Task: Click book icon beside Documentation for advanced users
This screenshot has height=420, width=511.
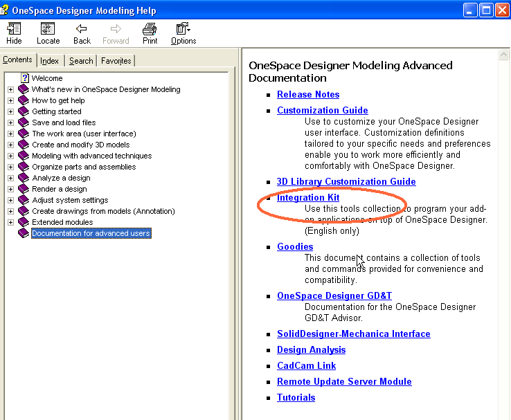Action: tap(24, 233)
